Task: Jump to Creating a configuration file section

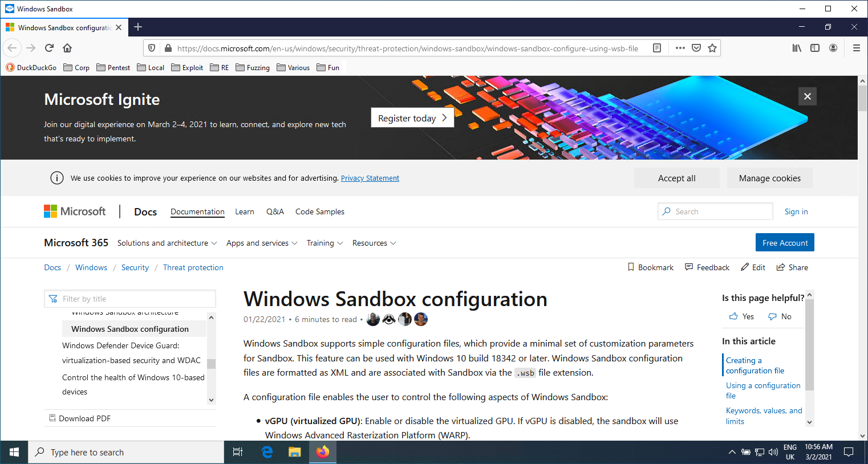Action: coord(755,365)
